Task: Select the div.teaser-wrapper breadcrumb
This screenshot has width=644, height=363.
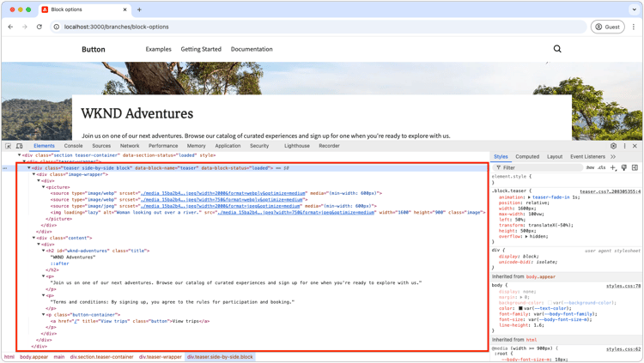Action: 161,357
